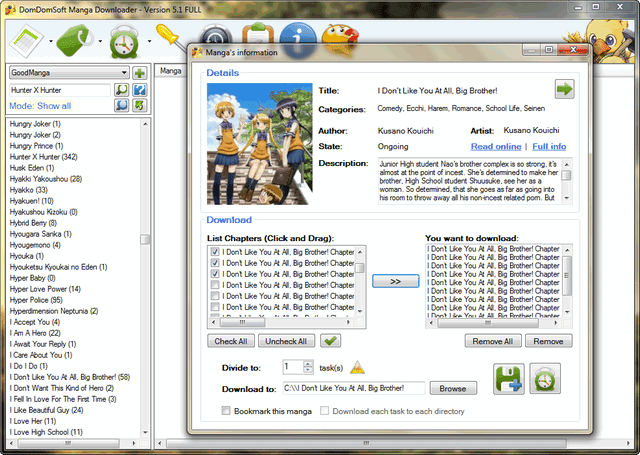Click chapter list horizontal scrollbar thumb
Screen dimensions: 640x455
(x=242, y=322)
